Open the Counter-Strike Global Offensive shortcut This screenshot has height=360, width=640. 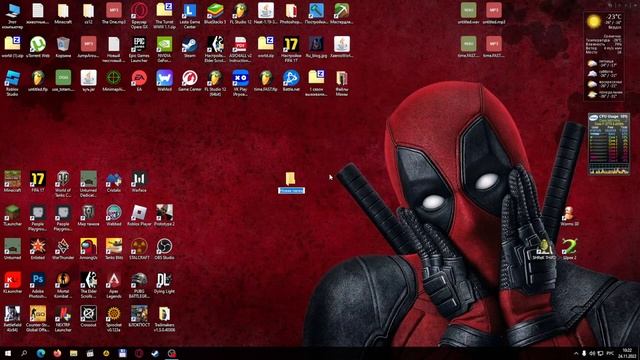click(x=38, y=319)
